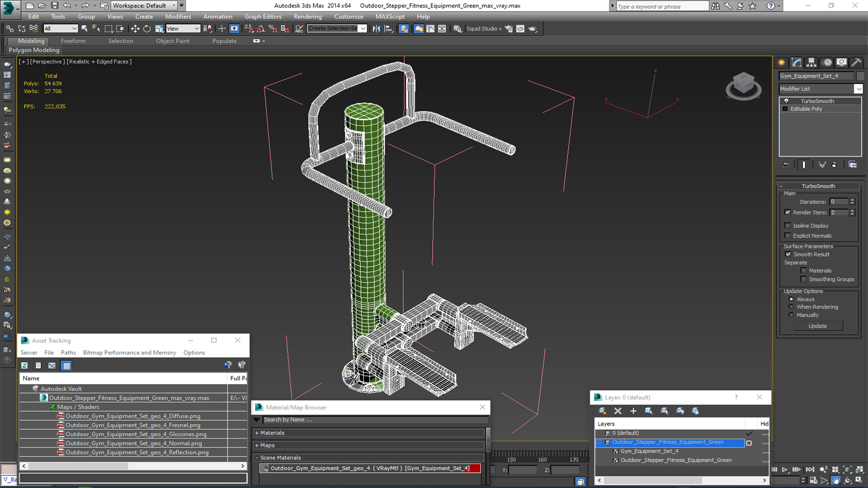This screenshot has height=488, width=868.
Task: Expand Editable Poly in modifier stack
Action: pyautogui.click(x=785, y=109)
